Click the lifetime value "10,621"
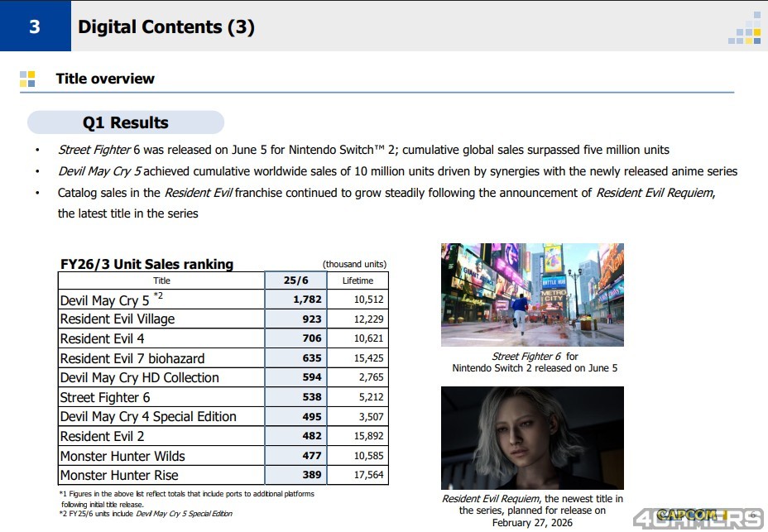This screenshot has width=768, height=532. click(x=369, y=338)
